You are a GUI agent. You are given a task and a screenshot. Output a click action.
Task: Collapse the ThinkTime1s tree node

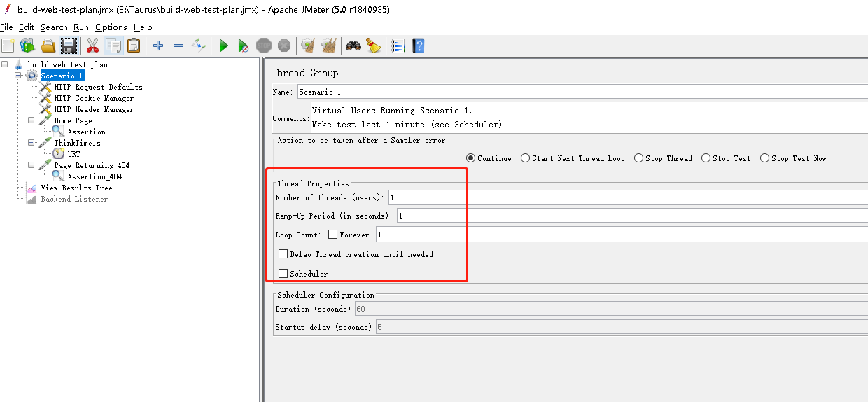[32, 143]
